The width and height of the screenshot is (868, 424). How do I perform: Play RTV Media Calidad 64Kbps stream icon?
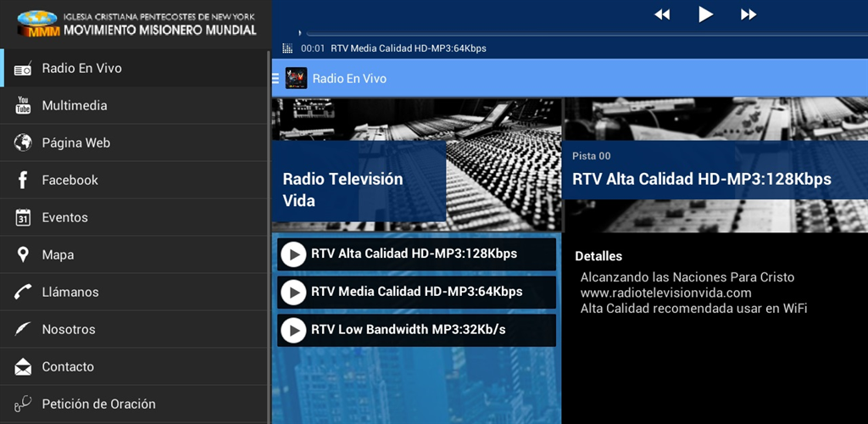293,293
